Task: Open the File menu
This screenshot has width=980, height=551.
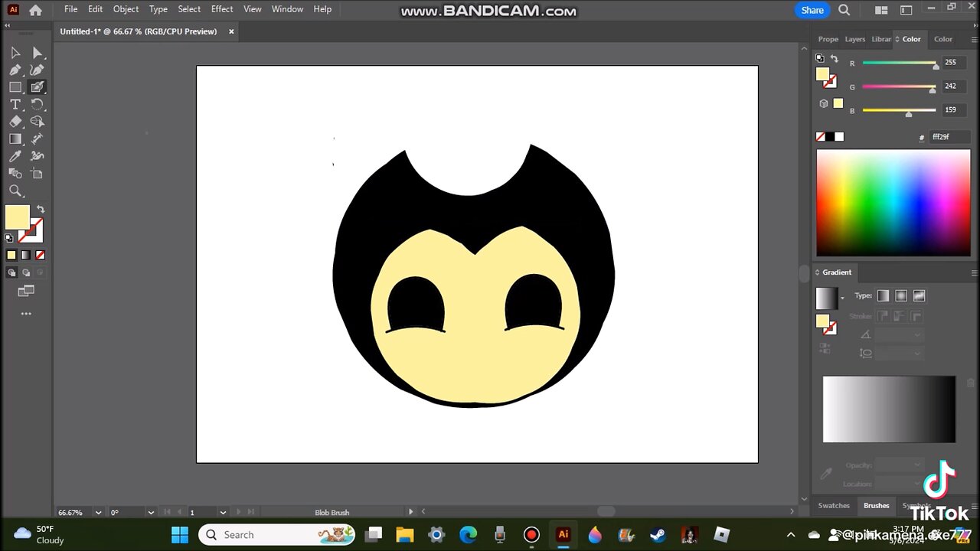Action: pyautogui.click(x=70, y=9)
